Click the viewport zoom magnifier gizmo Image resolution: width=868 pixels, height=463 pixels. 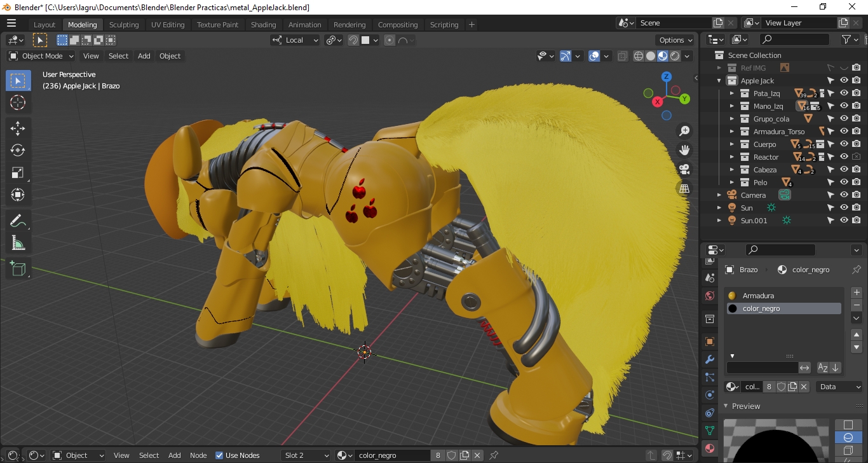684,131
